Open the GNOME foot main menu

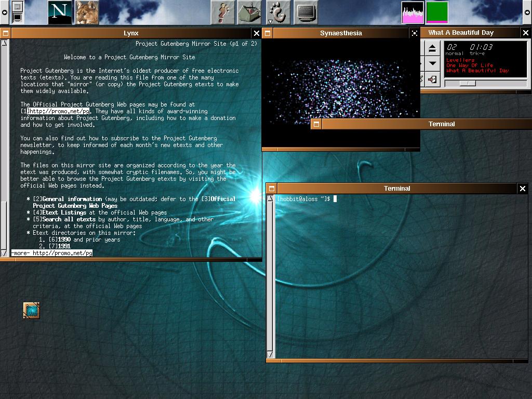[278, 12]
